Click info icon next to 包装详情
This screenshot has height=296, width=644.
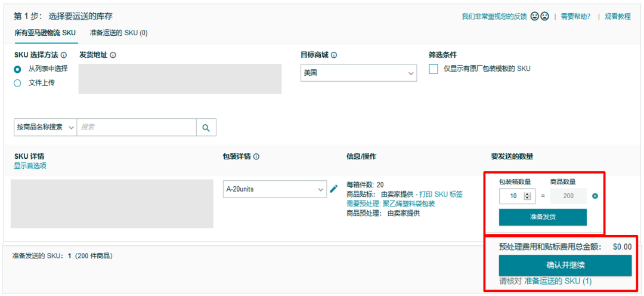point(256,156)
